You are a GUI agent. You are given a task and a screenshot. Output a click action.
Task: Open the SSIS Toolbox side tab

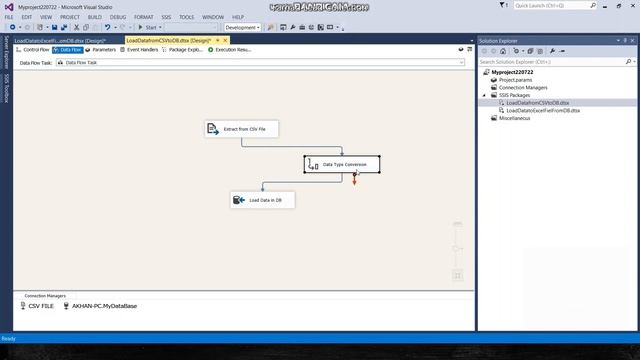coord(6,88)
